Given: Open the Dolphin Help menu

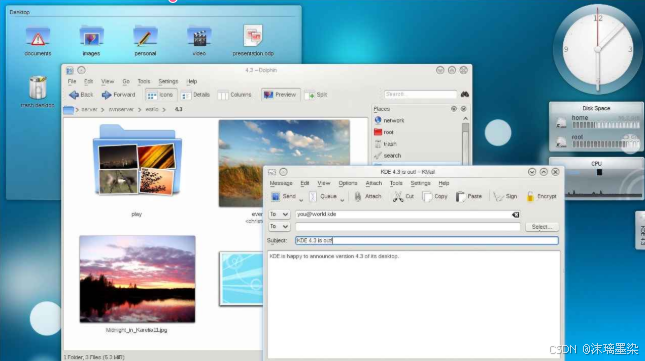Looking at the screenshot, I should (192, 81).
